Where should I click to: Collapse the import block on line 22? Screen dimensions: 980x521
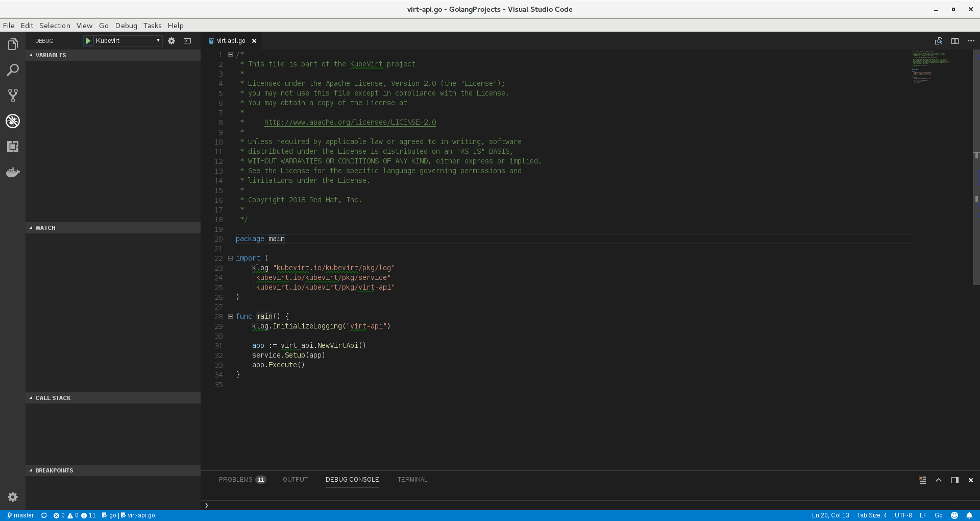pos(230,258)
